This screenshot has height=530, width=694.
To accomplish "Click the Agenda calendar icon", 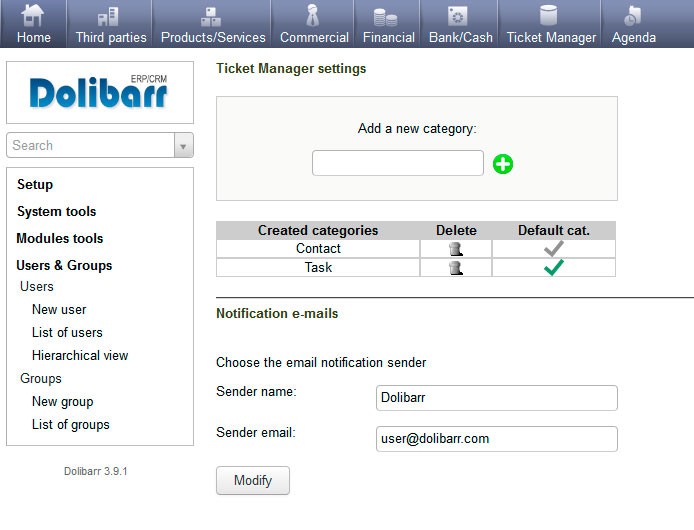I will 632,16.
